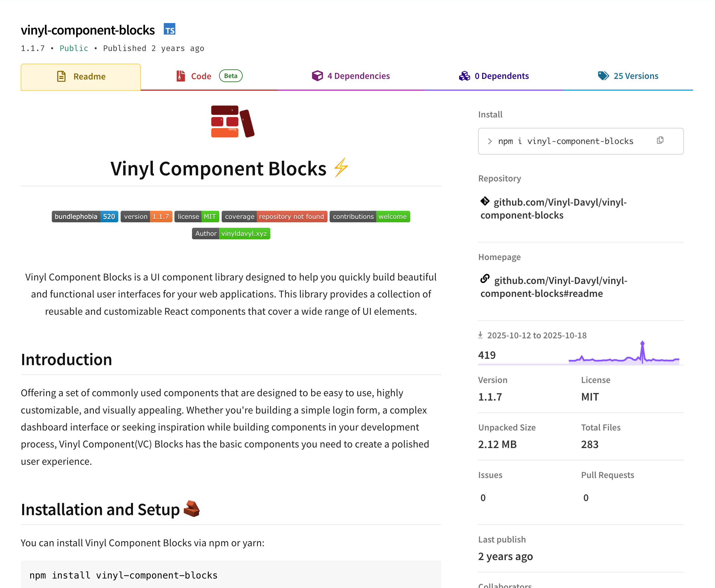
Task: Click the bundlephobia 520 badge
Action: 85,217
